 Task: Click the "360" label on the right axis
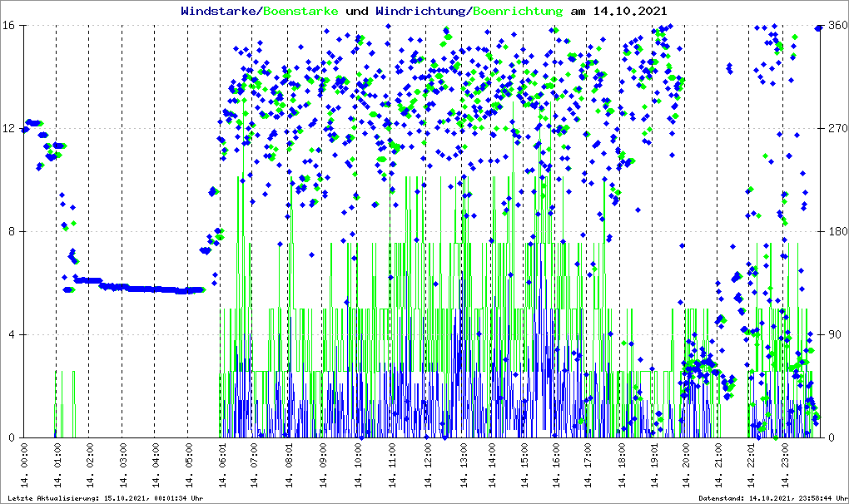click(x=837, y=26)
